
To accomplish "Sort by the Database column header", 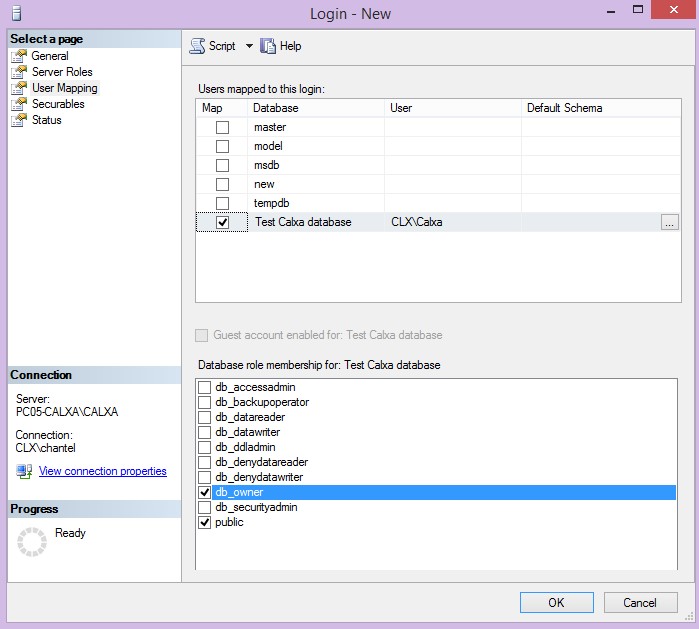I will point(316,108).
